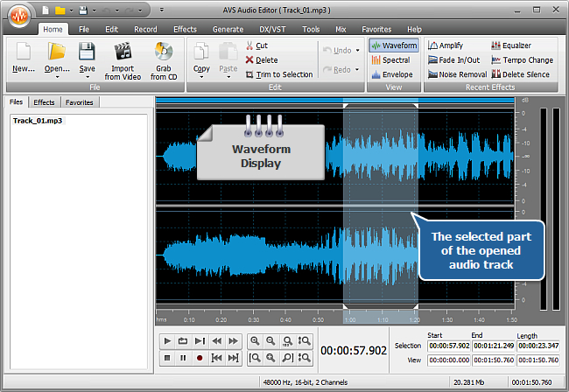
Task: Open the Generate ribbon tab
Action: (228, 30)
